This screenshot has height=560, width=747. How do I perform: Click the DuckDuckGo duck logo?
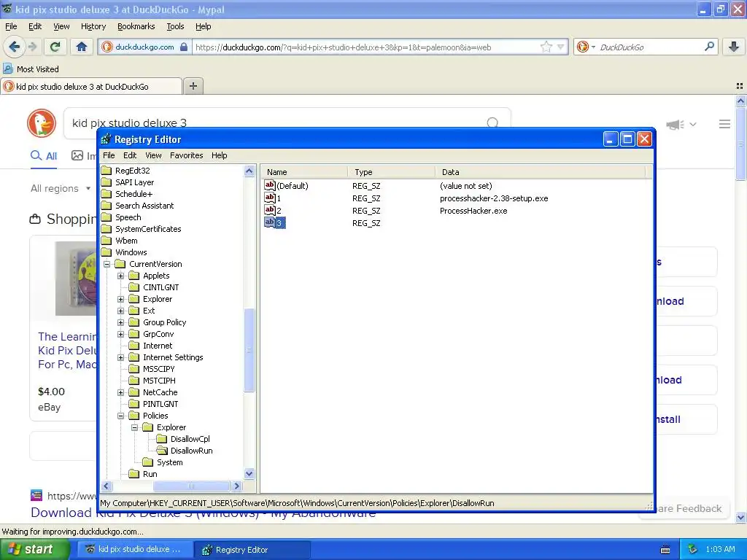(42, 122)
